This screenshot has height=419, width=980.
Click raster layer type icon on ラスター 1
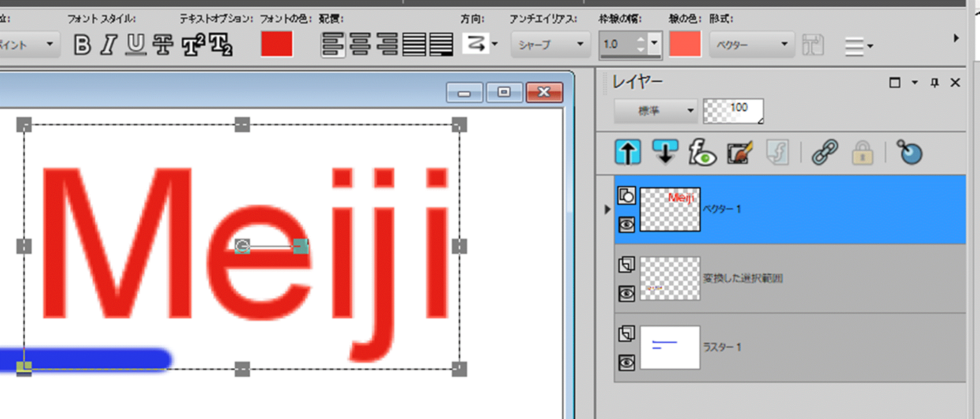626,333
